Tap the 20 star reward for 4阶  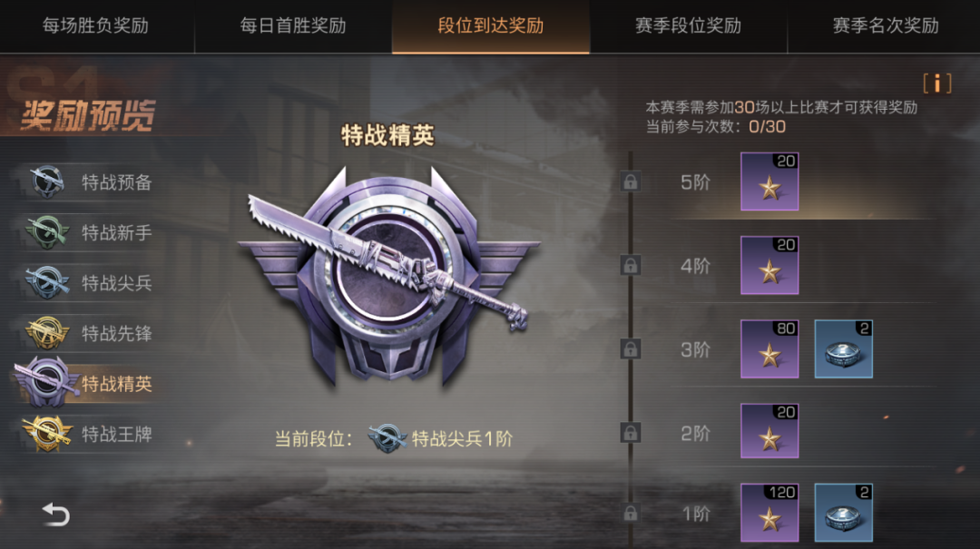[769, 265]
